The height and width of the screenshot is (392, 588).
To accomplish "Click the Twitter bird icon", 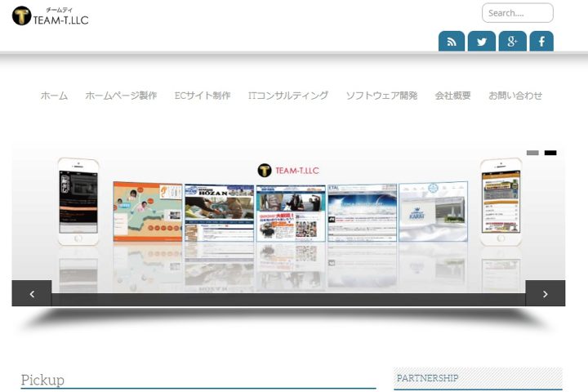I will point(482,42).
